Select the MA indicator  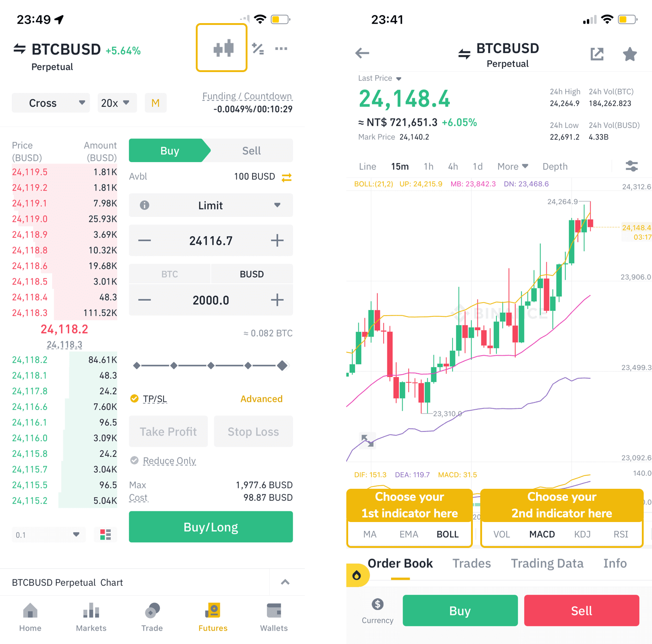[x=370, y=535]
